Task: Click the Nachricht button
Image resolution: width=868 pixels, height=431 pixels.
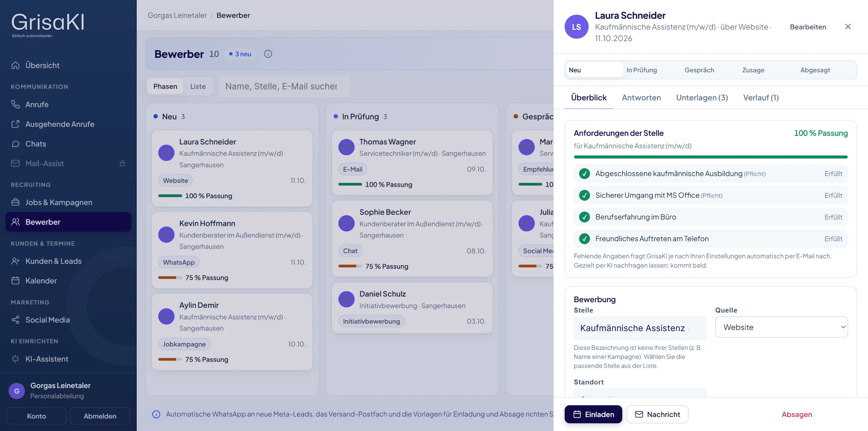Action: click(x=657, y=414)
